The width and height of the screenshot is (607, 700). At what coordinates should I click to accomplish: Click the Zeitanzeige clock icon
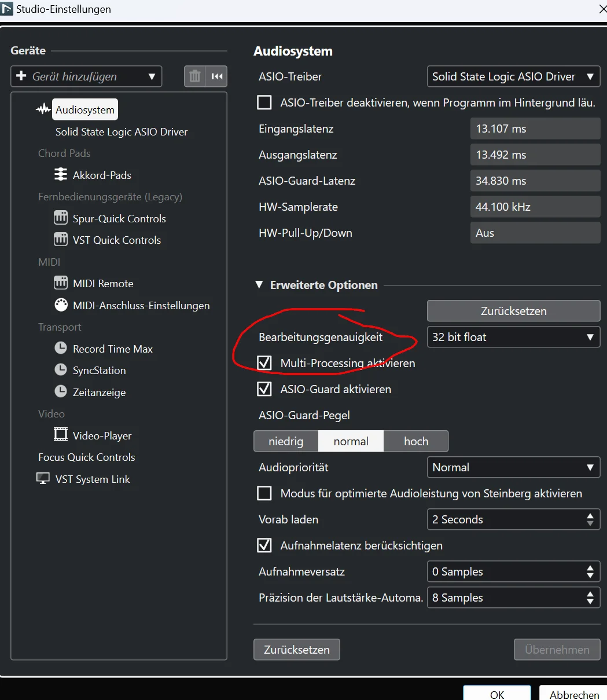pos(61,392)
